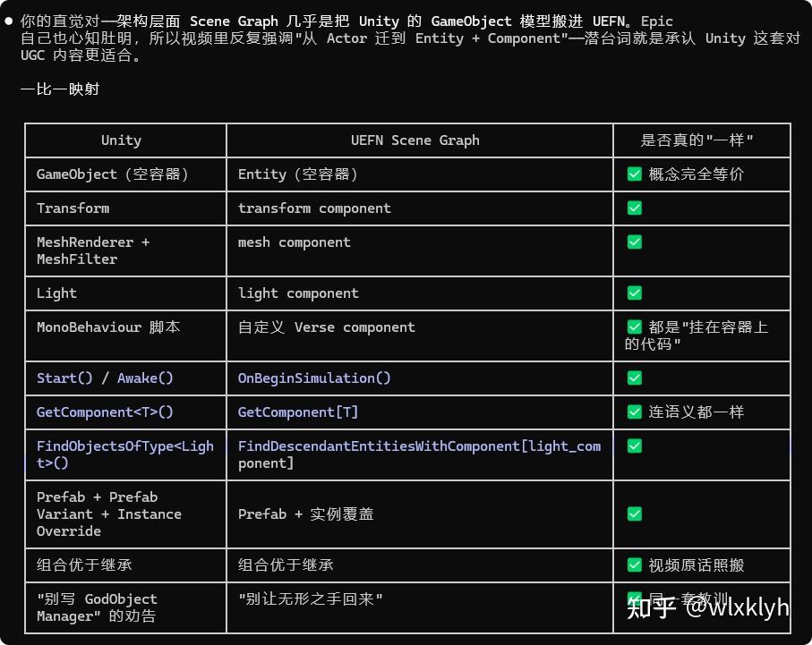Click the OnBeginSimulation() code cell
This screenshot has height=645, width=812.
pos(420,378)
